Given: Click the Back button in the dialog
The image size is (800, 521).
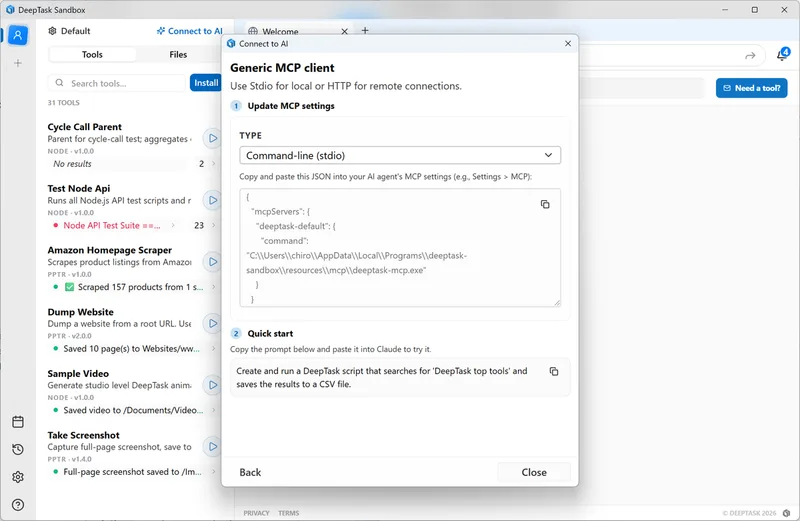Looking at the screenshot, I should (x=250, y=472).
